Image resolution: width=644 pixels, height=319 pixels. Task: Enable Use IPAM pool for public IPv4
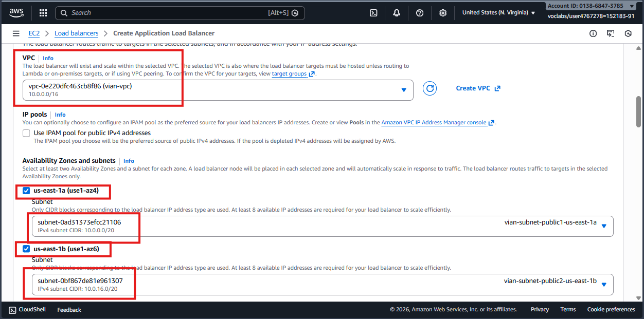(26, 133)
